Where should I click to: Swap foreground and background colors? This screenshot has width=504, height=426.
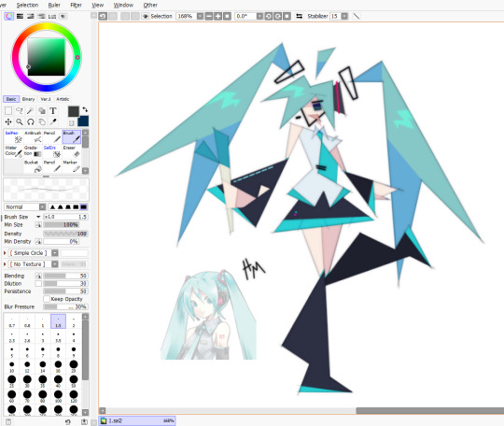(x=85, y=109)
